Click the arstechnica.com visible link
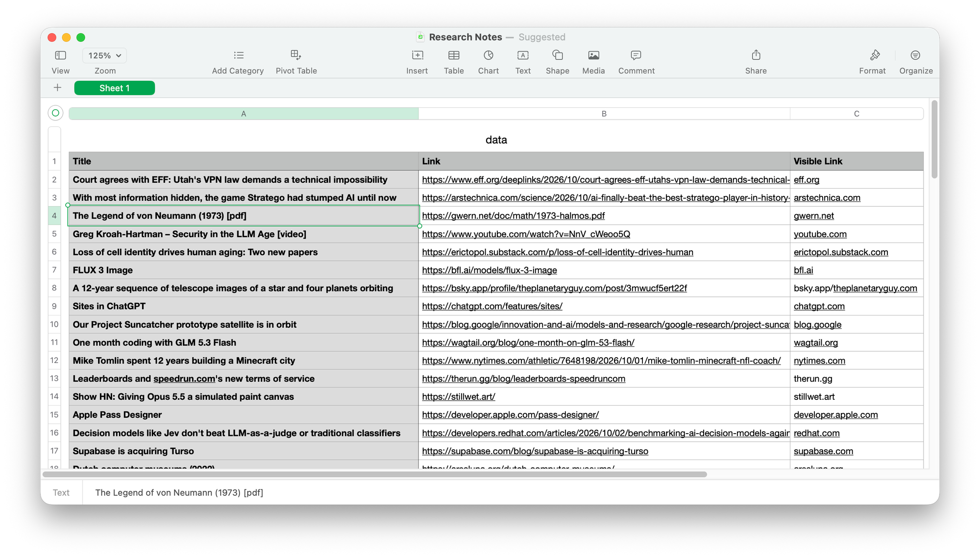Screen dimensions: 980x558 click(x=827, y=198)
